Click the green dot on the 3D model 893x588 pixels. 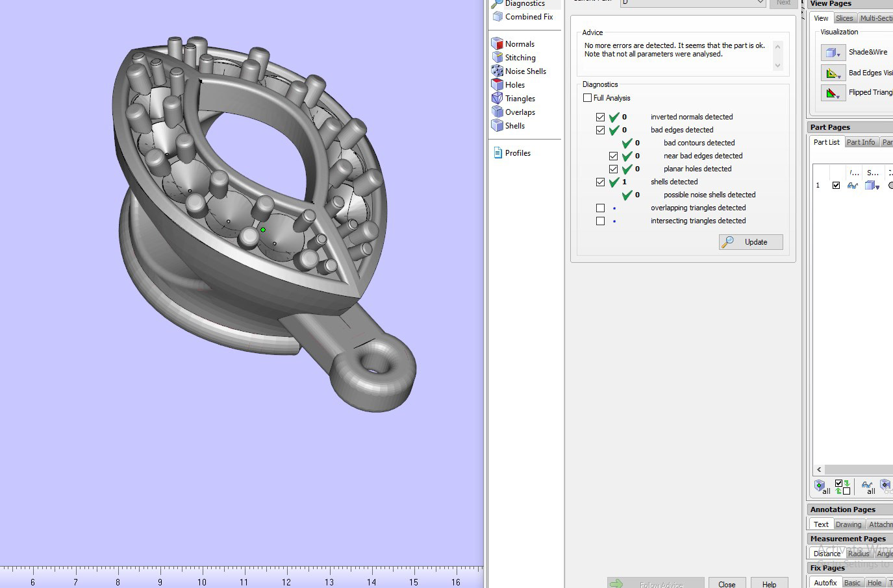263,230
